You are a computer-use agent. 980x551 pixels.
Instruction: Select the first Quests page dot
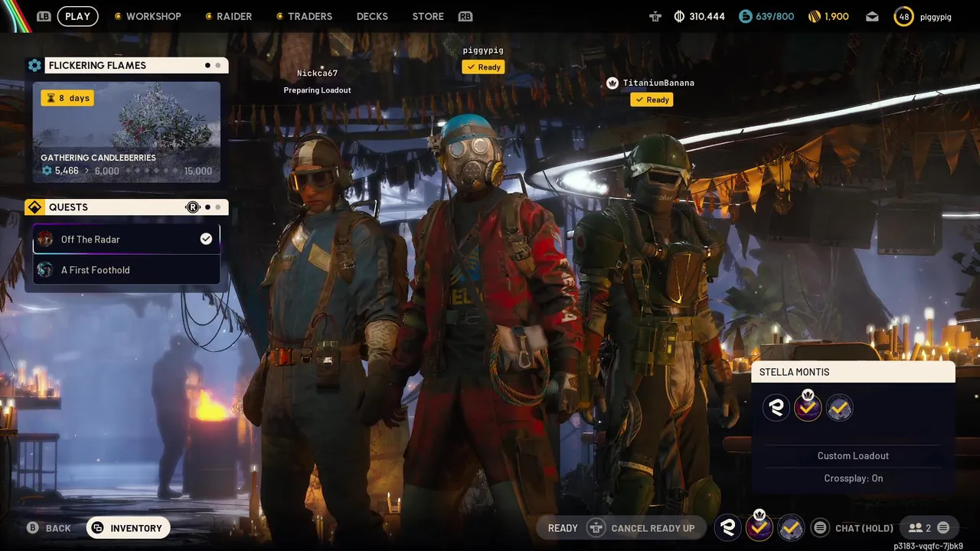(x=207, y=207)
